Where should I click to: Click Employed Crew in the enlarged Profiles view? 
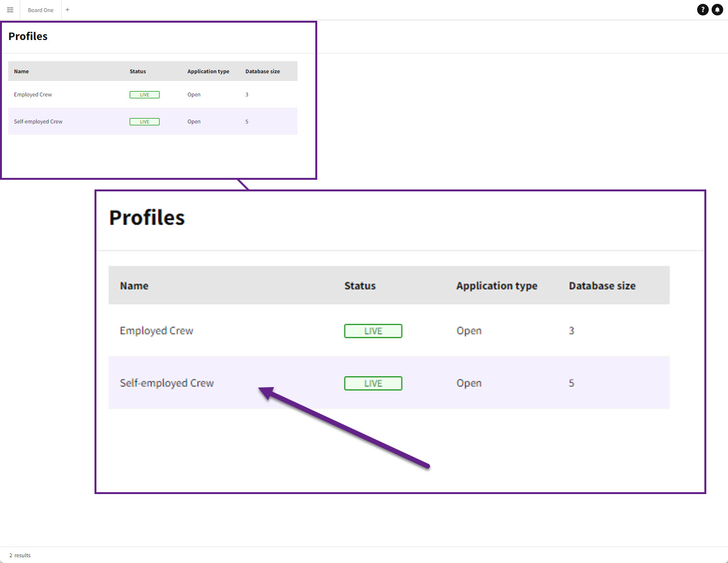(156, 331)
